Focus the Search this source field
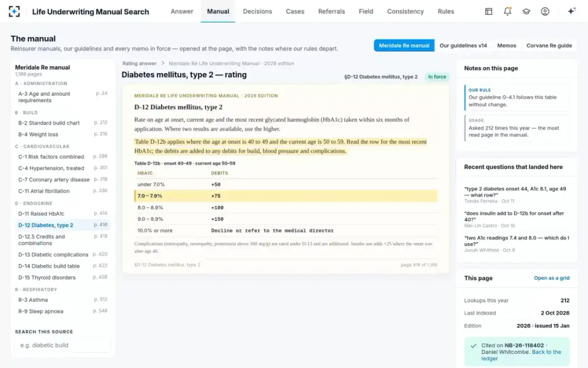The height and width of the screenshot is (368, 588). pos(63,345)
